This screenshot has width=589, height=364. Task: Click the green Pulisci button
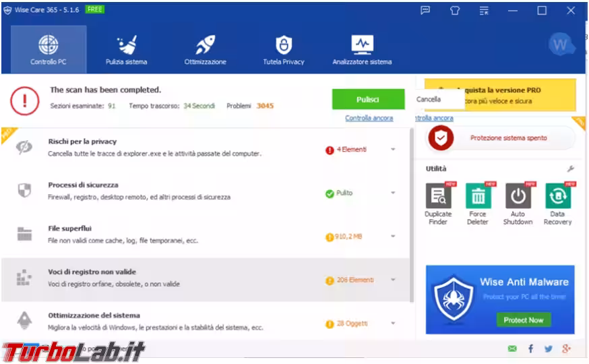pos(368,99)
